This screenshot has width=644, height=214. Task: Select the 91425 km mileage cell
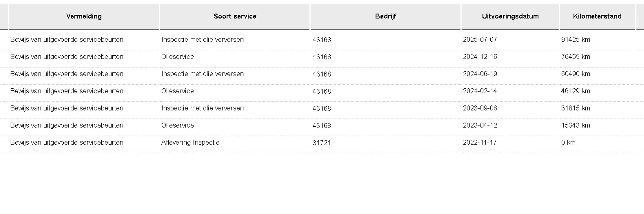point(576,40)
